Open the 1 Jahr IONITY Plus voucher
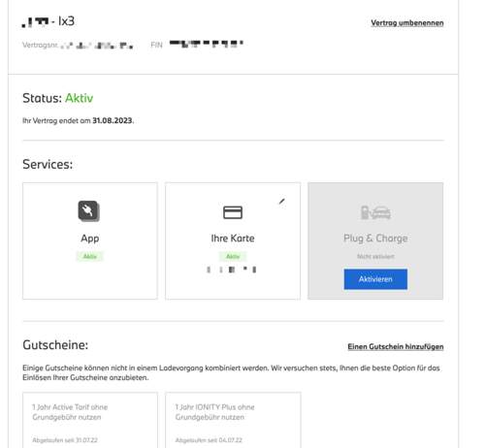485x448 pixels. point(233,420)
